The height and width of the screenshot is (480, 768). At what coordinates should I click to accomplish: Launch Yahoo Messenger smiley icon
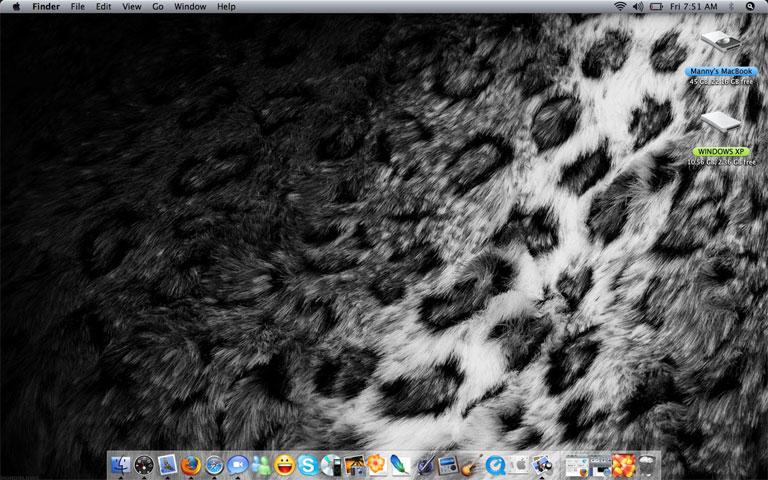(285, 465)
